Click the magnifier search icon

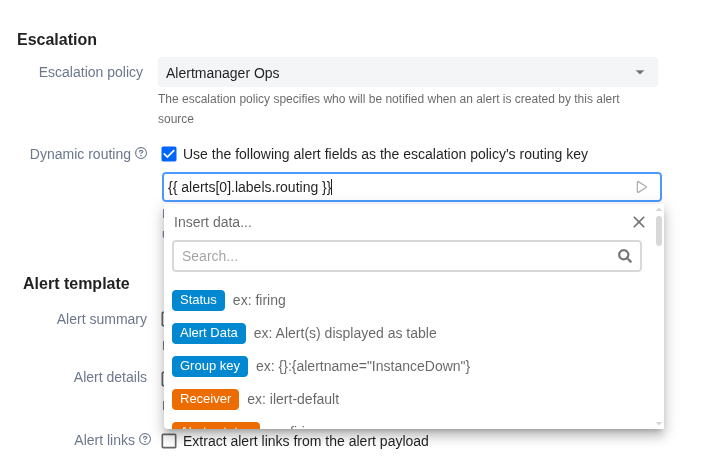[x=625, y=256]
